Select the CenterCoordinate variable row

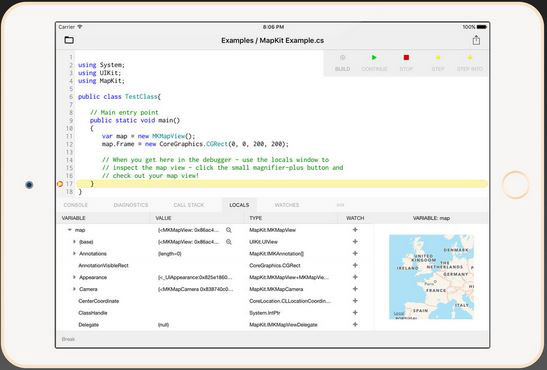(x=215, y=301)
